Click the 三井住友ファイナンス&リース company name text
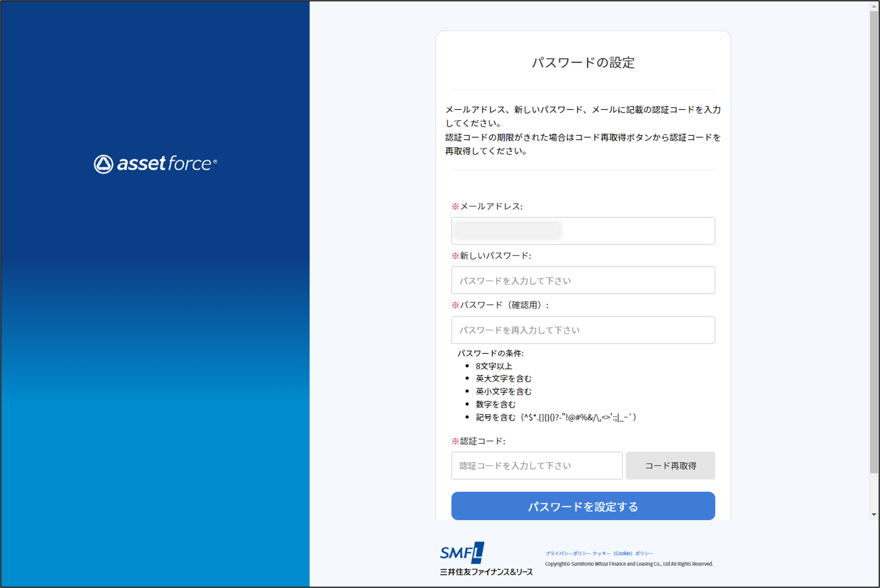Viewport: 880px width, 588px height. coord(486,572)
